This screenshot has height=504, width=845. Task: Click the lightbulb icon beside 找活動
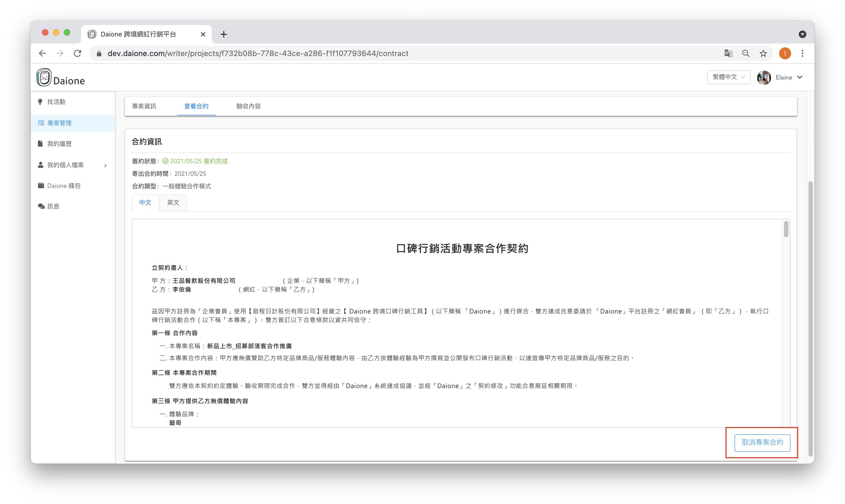click(40, 102)
